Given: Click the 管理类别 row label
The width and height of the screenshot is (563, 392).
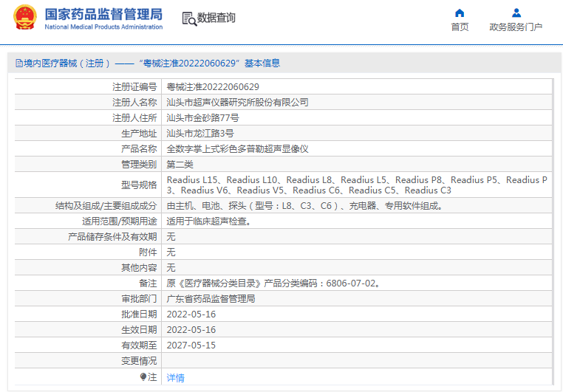Looking at the screenshot, I should [x=139, y=165].
